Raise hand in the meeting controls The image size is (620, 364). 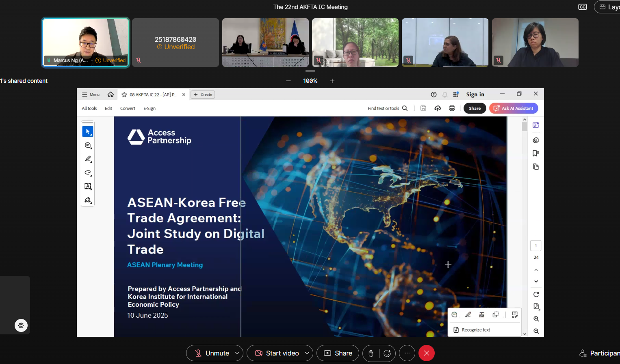coord(371,353)
